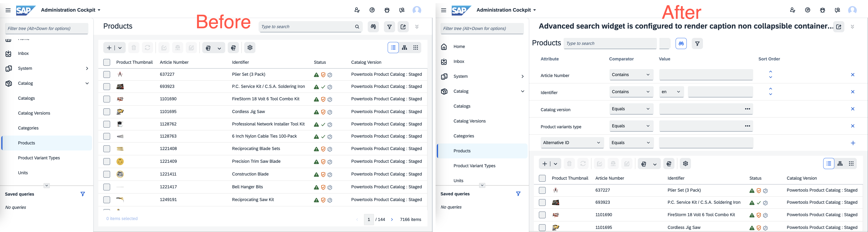Click settings gear icon in After toolbar
868x232 pixels.
tap(686, 164)
